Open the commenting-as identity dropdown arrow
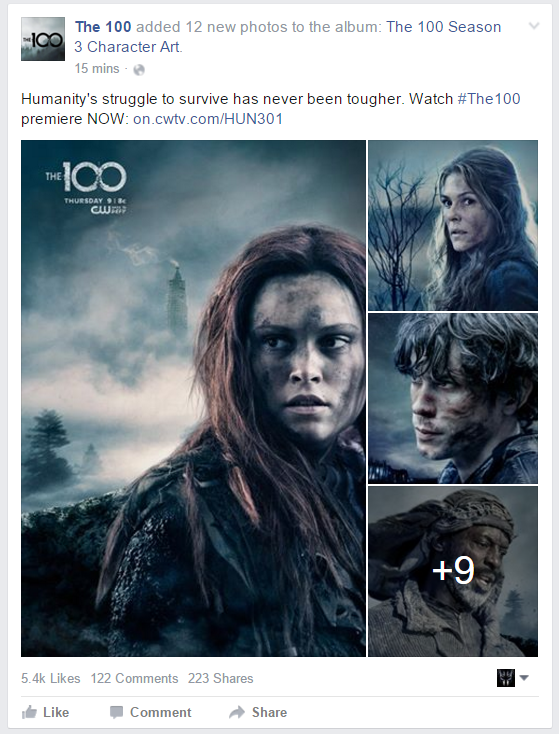Screen dimensions: 559x734 tap(524, 677)
